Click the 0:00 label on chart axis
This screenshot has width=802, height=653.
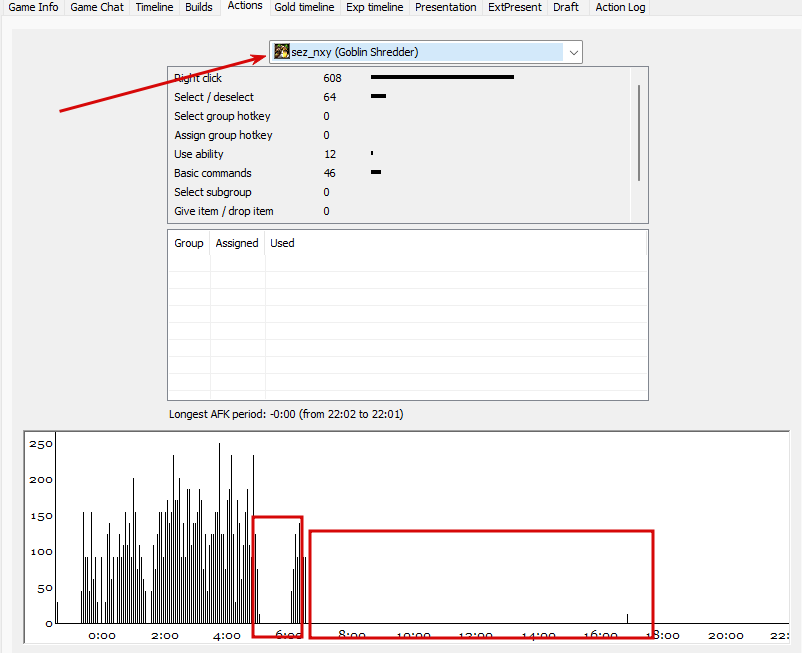[102, 636]
